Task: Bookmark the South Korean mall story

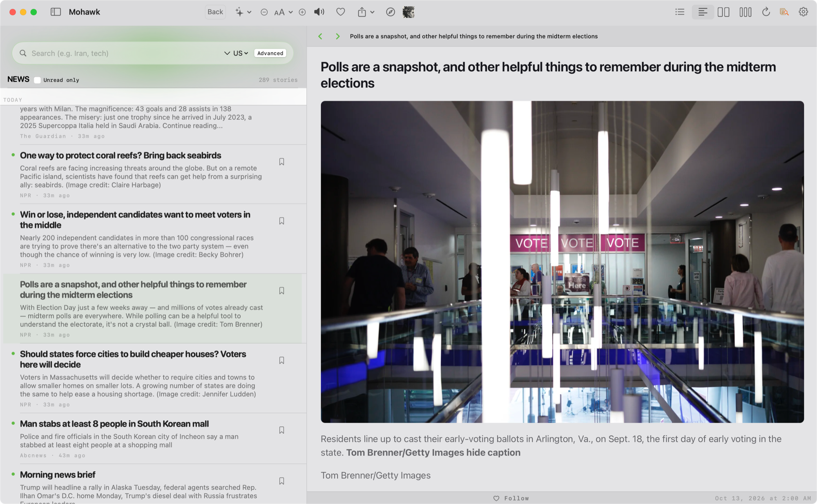Action: coord(281,430)
